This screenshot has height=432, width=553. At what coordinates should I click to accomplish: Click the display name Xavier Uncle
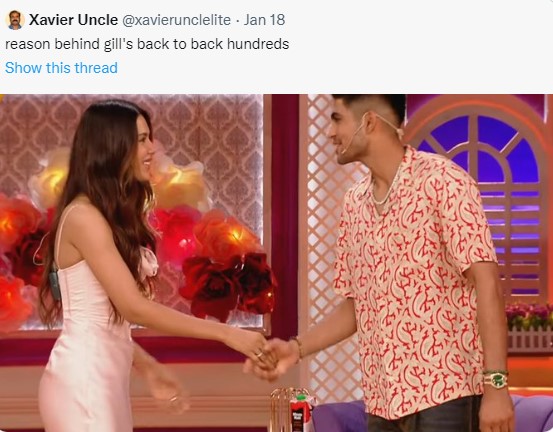click(73, 20)
